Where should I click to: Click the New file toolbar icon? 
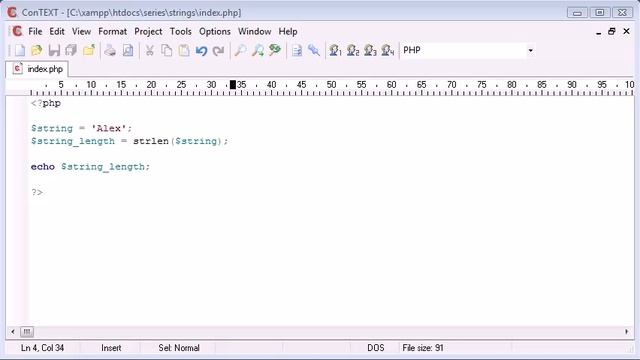(x=19, y=50)
